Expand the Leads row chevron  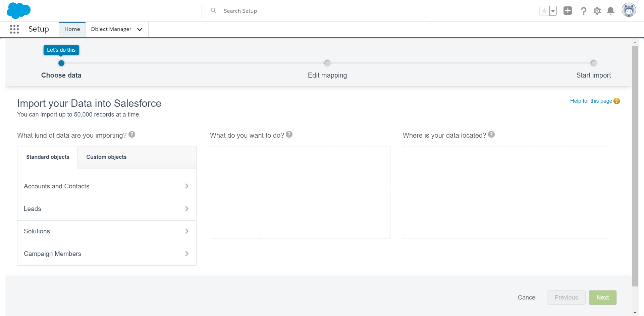pyautogui.click(x=187, y=209)
